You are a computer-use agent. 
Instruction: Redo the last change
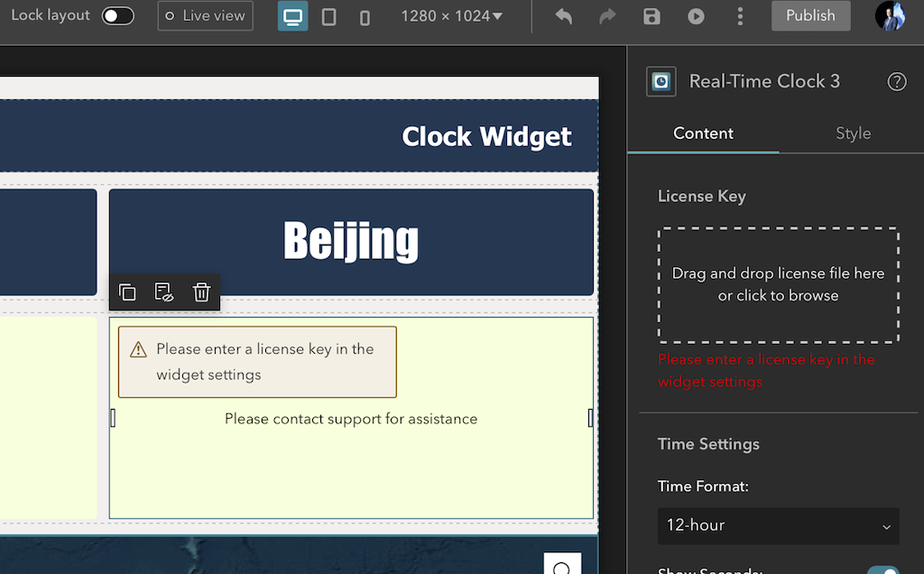pyautogui.click(x=606, y=15)
